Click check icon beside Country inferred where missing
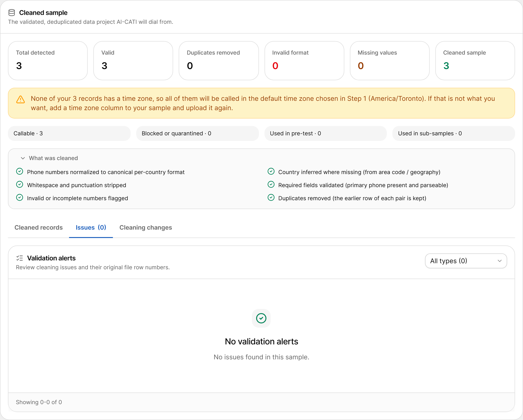 (271, 171)
